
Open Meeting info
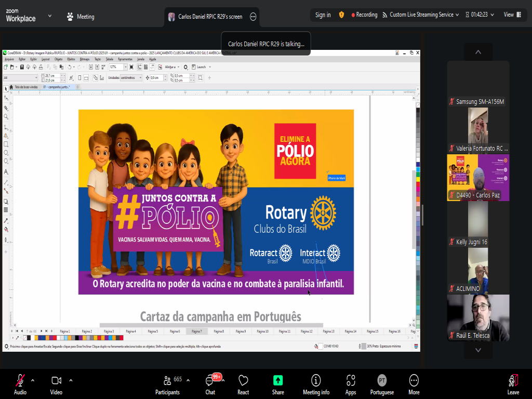316,383
